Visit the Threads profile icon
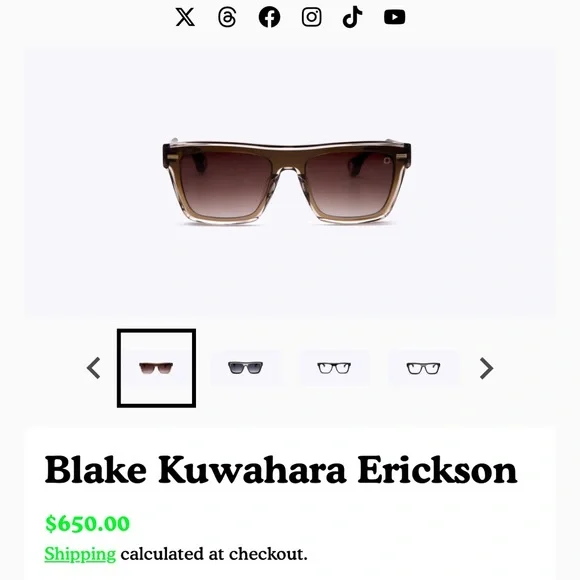Viewport: 580px width, 580px height. [x=227, y=17]
